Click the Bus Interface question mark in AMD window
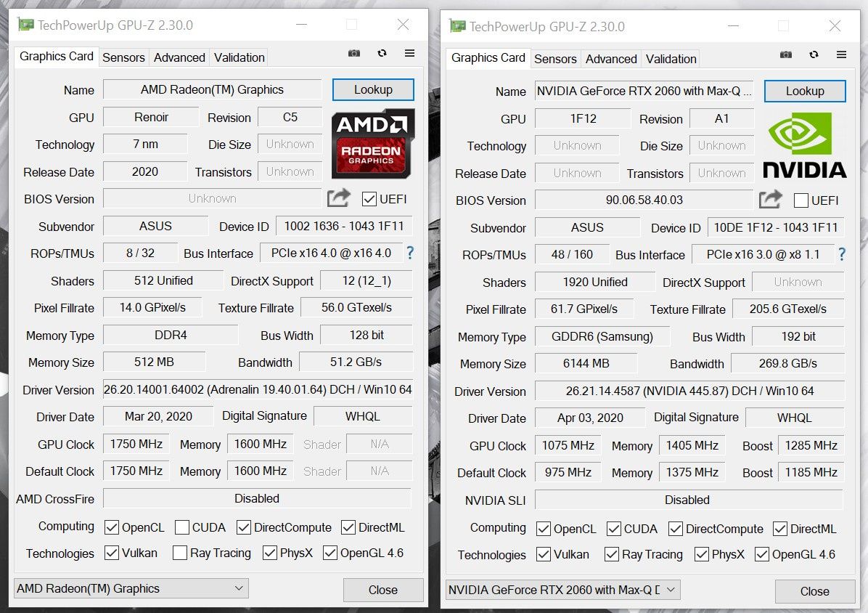868x613 pixels. pos(410,253)
